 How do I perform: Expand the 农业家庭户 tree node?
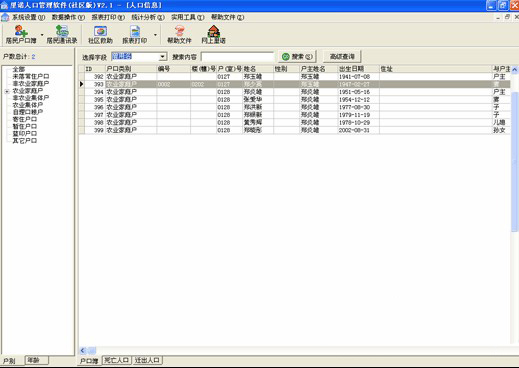click(x=7, y=91)
